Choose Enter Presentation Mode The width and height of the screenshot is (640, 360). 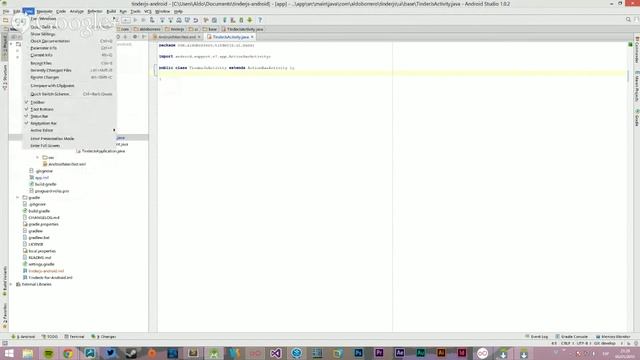[69, 138]
